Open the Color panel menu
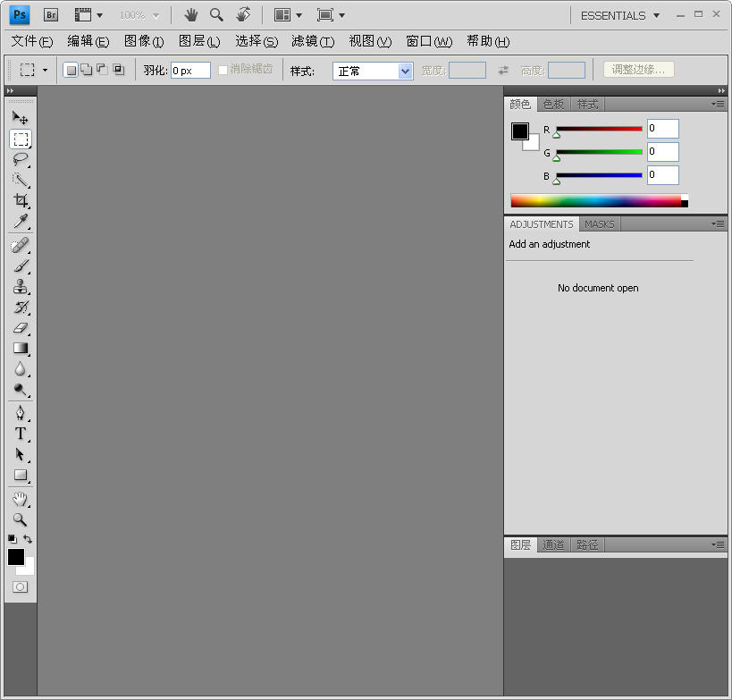This screenshot has width=732, height=700. pos(718,104)
